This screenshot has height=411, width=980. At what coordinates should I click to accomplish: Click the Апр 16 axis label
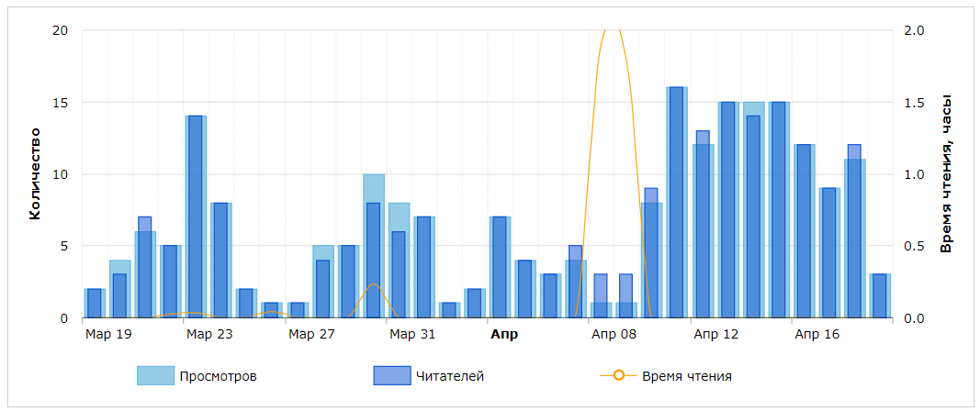(x=817, y=334)
